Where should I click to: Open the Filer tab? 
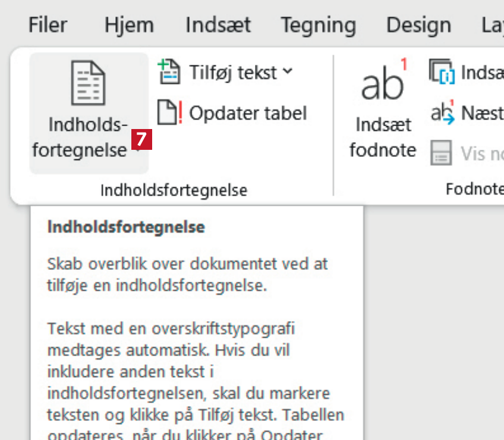tap(48, 25)
